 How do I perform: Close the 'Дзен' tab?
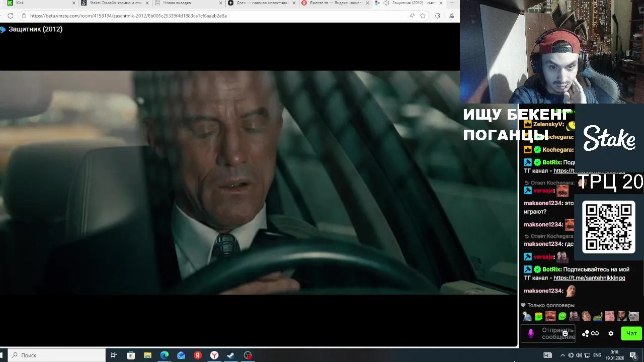[293, 3]
